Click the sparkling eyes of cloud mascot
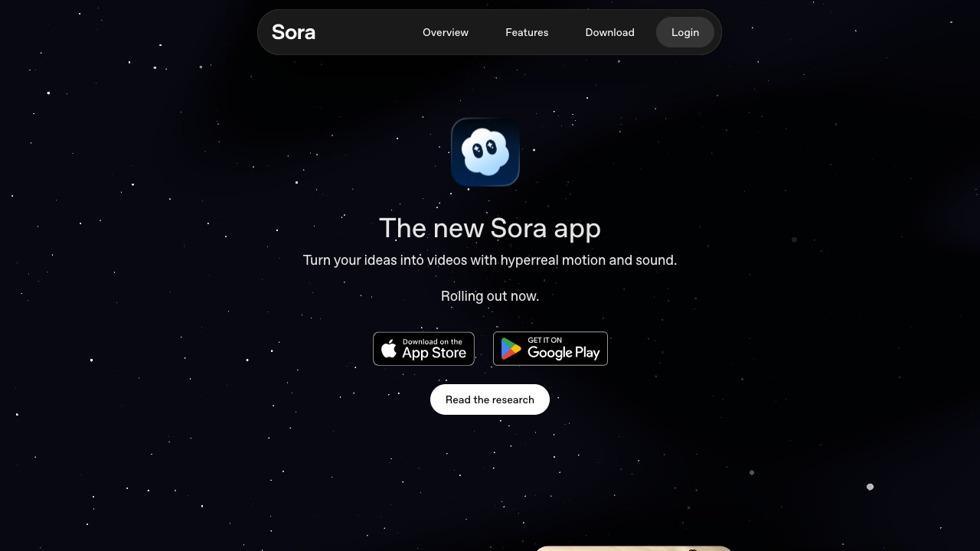The height and width of the screenshot is (551, 980). click(484, 148)
